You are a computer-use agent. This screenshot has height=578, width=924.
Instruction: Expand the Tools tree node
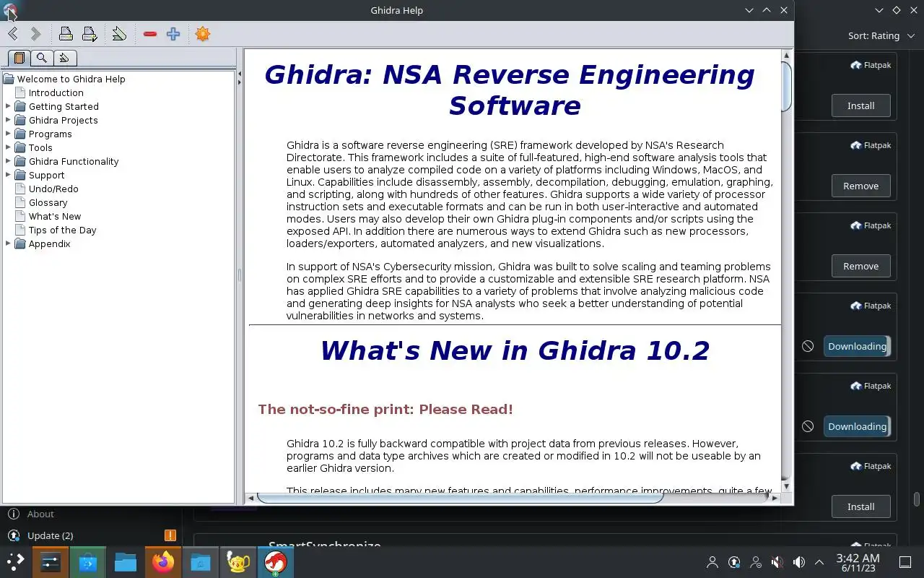point(8,147)
